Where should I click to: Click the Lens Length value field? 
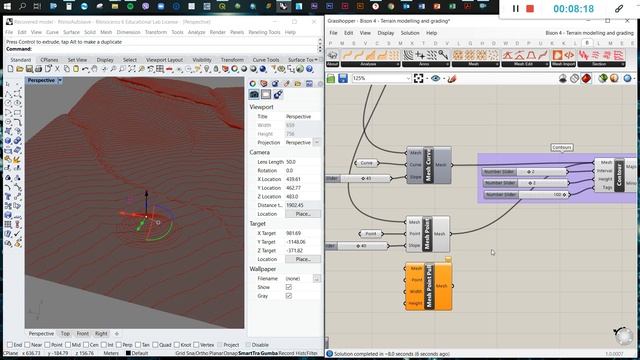pos(303,162)
